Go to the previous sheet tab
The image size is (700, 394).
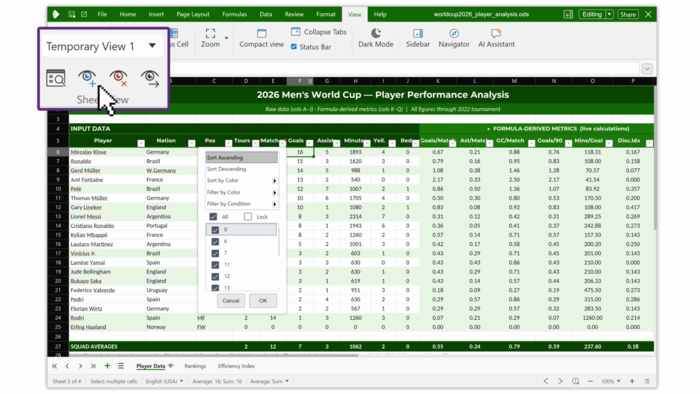67,366
